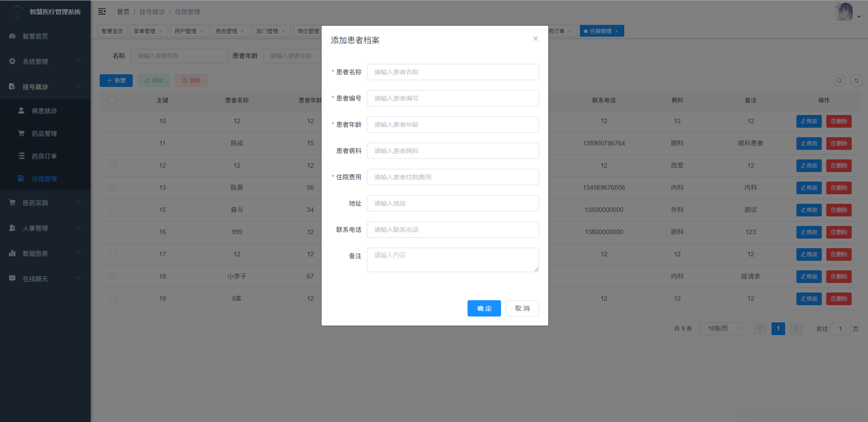Switch to the 用户管理 tab
This screenshot has height=422, width=868.
coord(187,31)
